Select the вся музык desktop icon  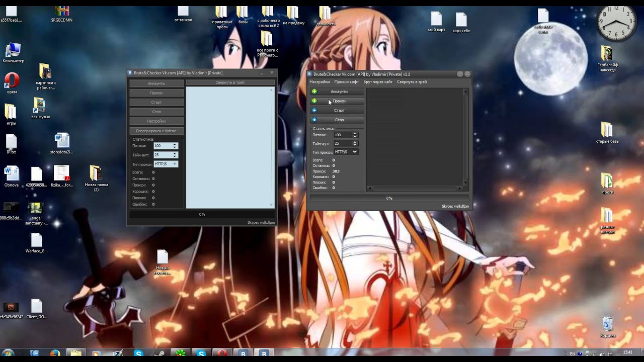(41, 108)
